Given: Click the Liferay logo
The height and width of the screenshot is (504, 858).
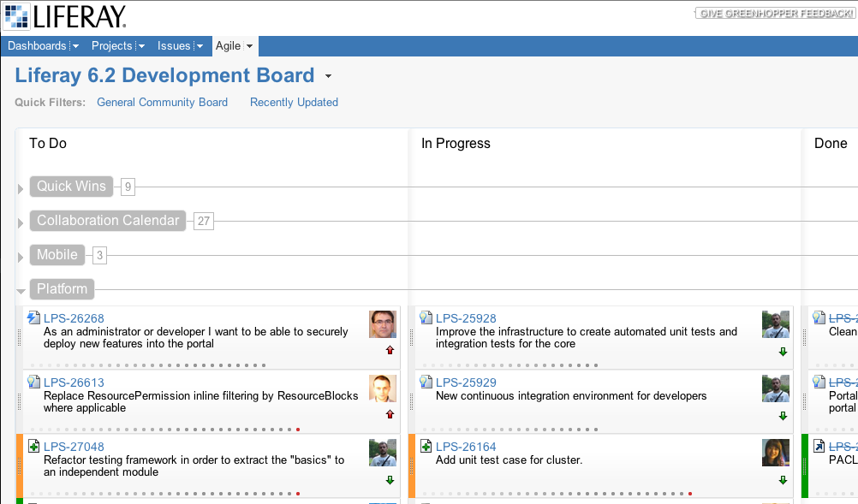Looking at the screenshot, I should (x=66, y=16).
